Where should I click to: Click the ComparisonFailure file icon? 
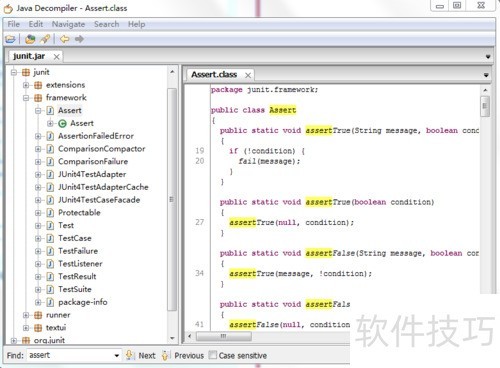pyautogui.click(x=50, y=162)
